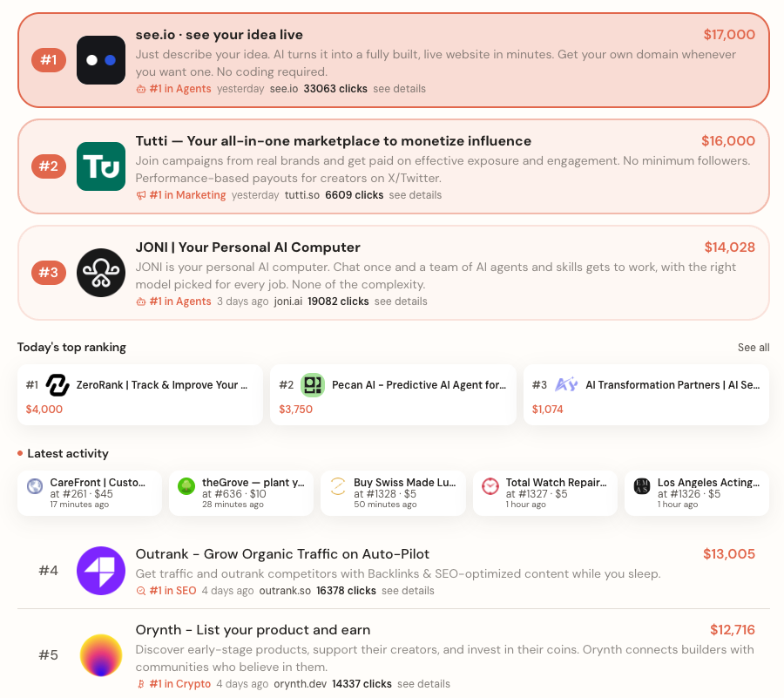This screenshot has width=784, height=698.
Task: Click the JONI Your Personal AI Computer title
Action: (247, 247)
